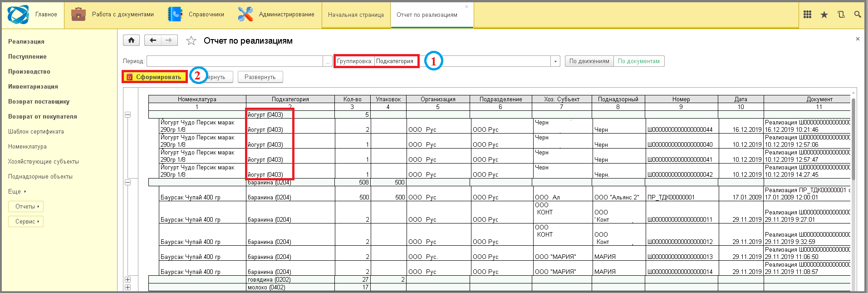The height and width of the screenshot is (293, 868).
Task: Click the Организация column header
Action: pyautogui.click(x=438, y=99)
